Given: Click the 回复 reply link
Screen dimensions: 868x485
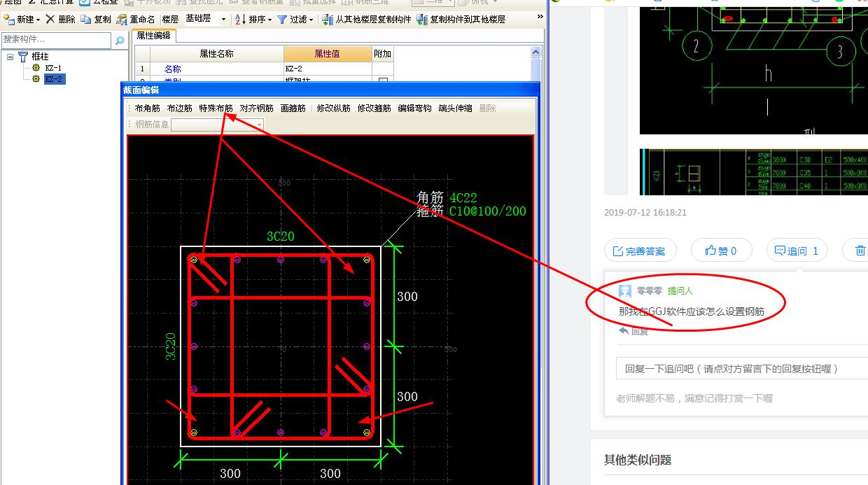Looking at the screenshot, I should click(x=634, y=331).
